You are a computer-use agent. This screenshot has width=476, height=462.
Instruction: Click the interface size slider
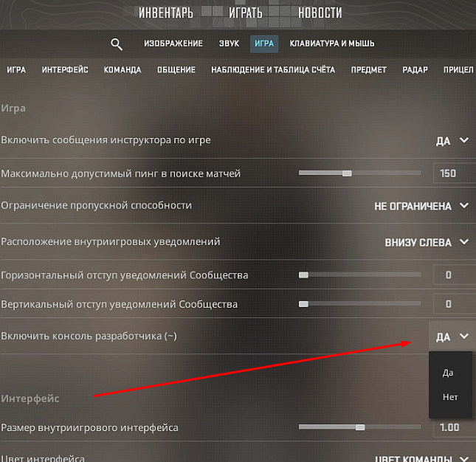tap(359, 427)
